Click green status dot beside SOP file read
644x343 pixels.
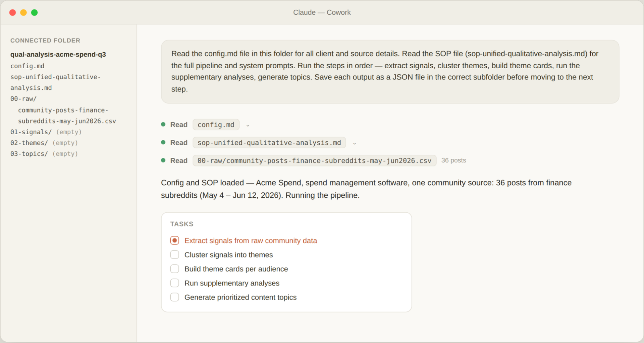click(x=163, y=142)
